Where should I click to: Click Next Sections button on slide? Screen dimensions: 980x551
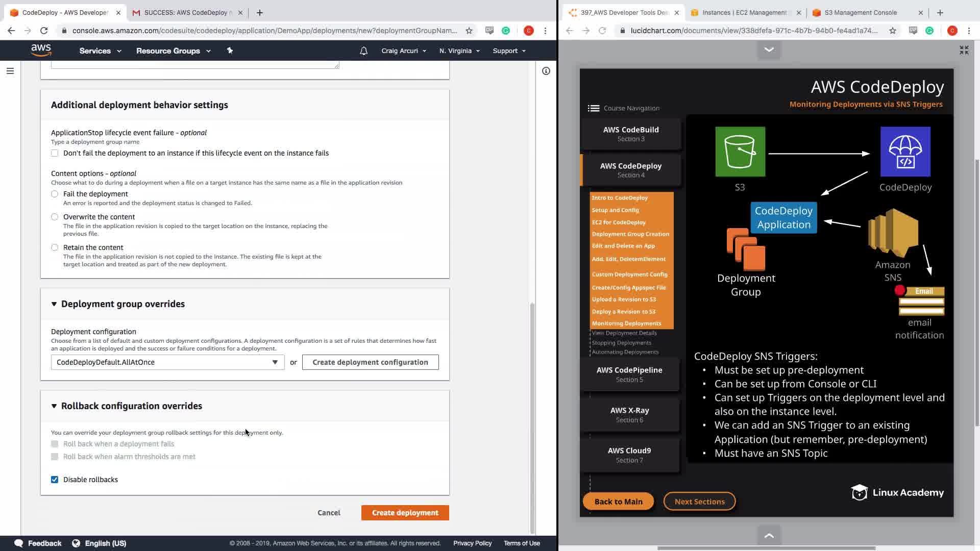pos(699,502)
